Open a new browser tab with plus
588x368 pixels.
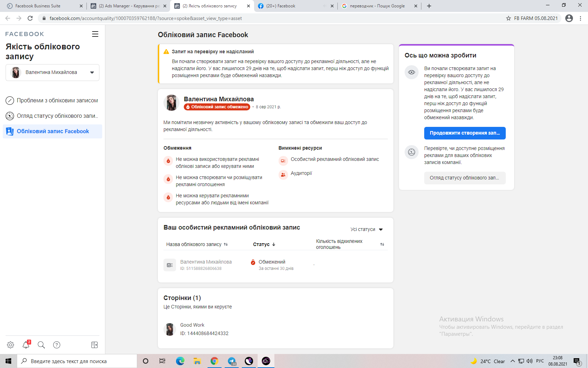(429, 6)
